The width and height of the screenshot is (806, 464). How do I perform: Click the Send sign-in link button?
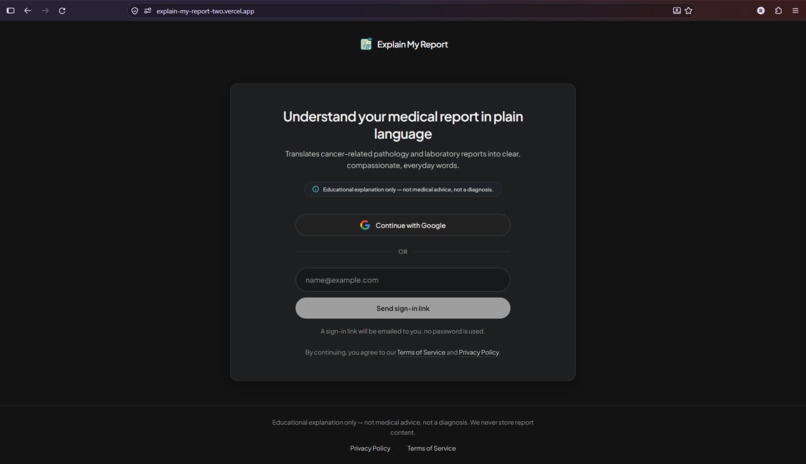[402, 308]
